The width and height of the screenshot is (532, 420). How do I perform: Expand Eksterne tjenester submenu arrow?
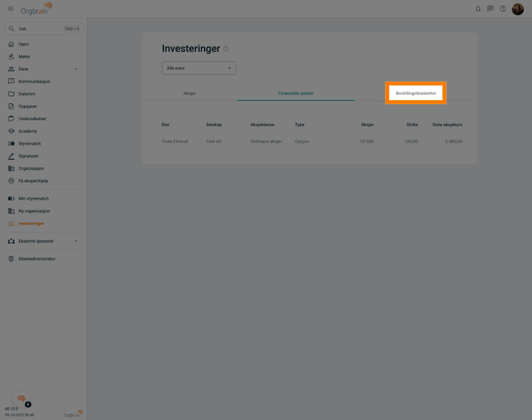(76, 241)
